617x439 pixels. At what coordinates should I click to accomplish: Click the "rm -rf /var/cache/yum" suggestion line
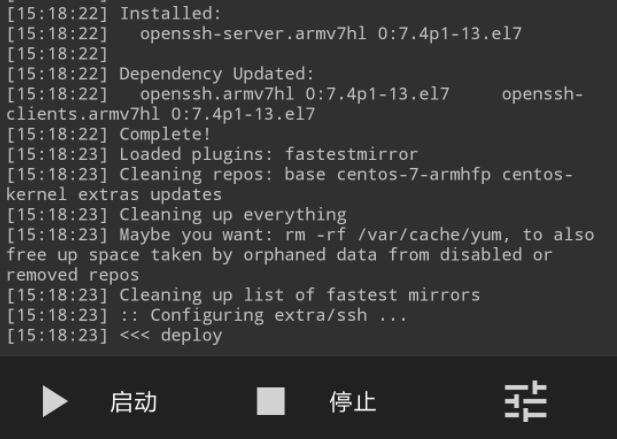point(300,235)
